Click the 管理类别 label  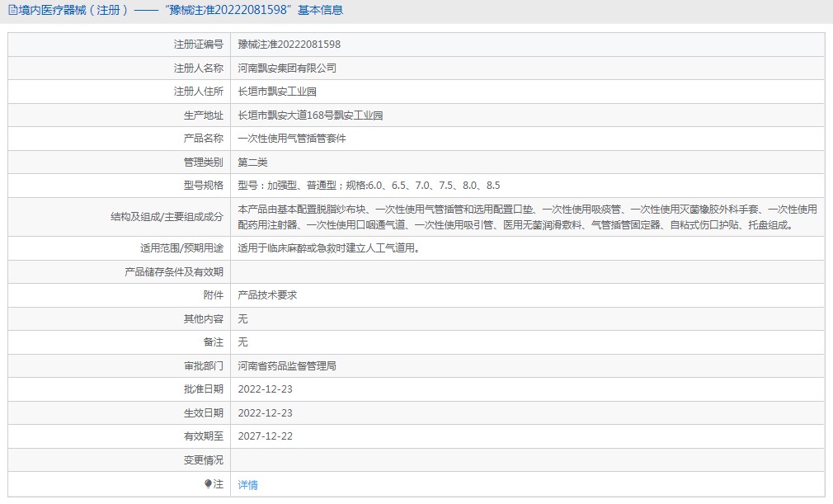[x=204, y=163]
